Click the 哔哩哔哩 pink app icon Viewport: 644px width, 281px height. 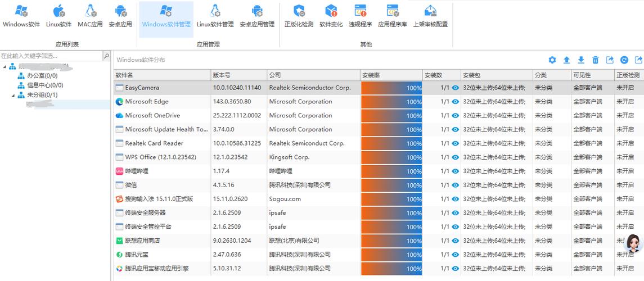click(x=119, y=171)
